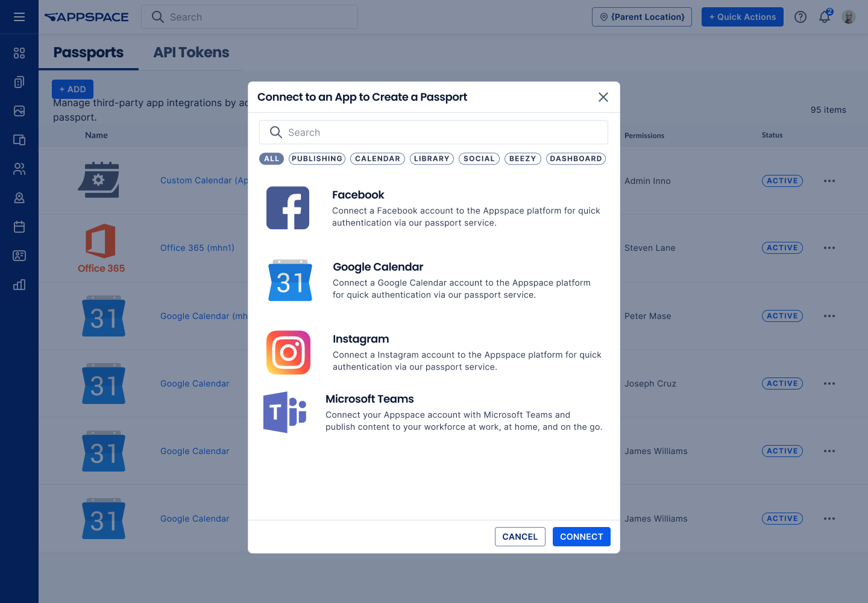Image resolution: width=868 pixels, height=603 pixels.
Task: Switch to the API Tokens tab
Action: (190, 52)
